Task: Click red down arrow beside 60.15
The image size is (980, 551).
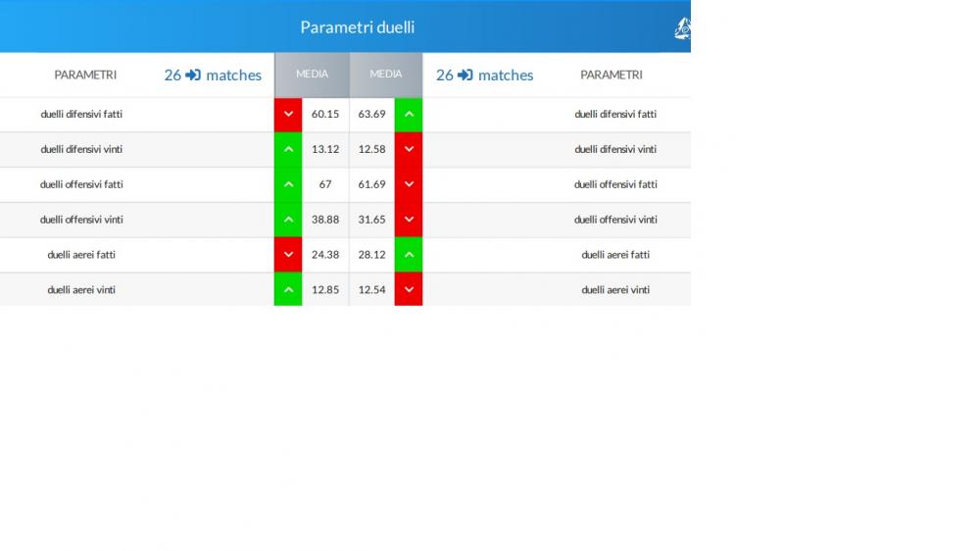Action: click(288, 115)
